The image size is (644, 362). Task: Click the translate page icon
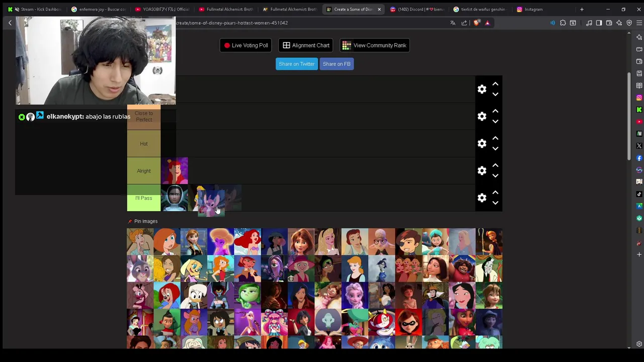[453, 23]
